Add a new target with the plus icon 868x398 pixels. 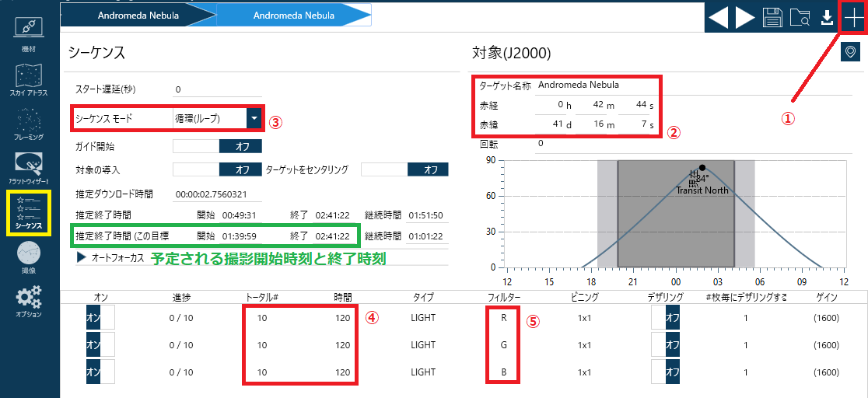[853, 18]
